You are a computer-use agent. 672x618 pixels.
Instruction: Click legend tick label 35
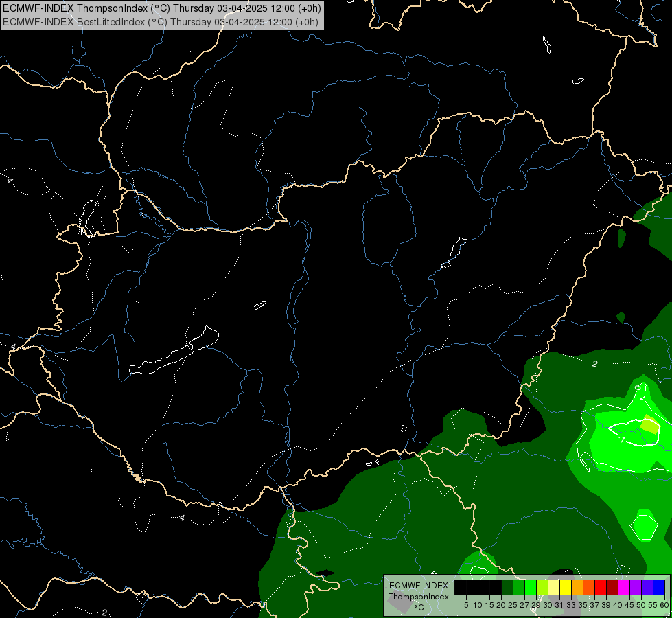point(583,605)
